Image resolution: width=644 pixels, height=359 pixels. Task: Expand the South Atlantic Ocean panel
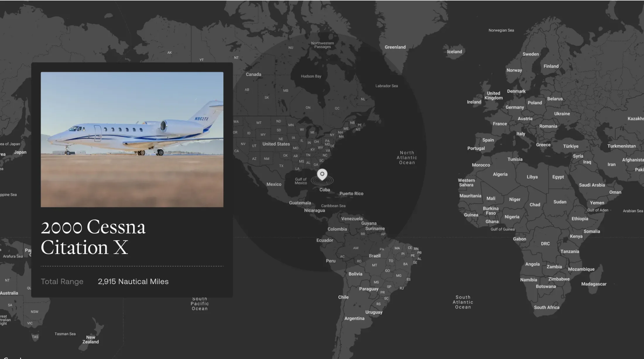pyautogui.click(x=463, y=302)
